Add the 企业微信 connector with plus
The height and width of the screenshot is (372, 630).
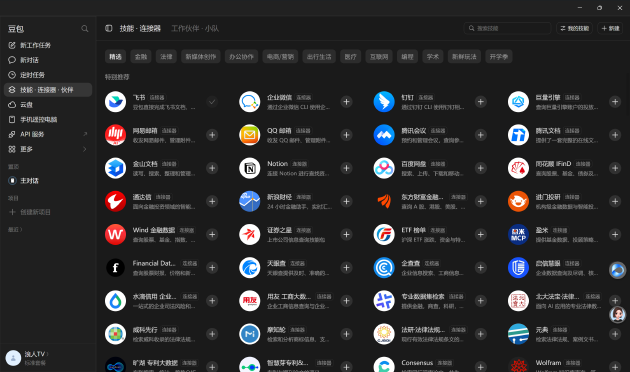tap(346, 102)
